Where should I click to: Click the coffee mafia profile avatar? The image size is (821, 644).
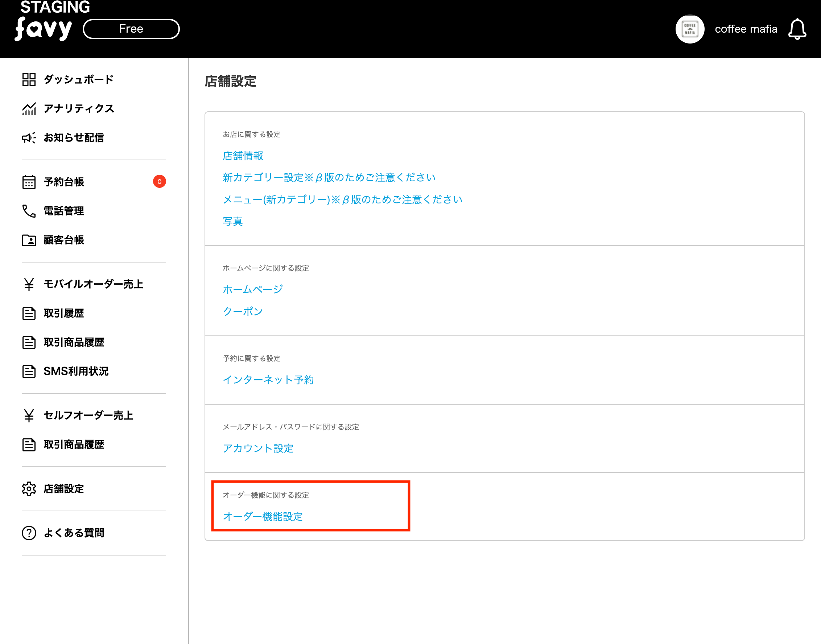point(689,29)
